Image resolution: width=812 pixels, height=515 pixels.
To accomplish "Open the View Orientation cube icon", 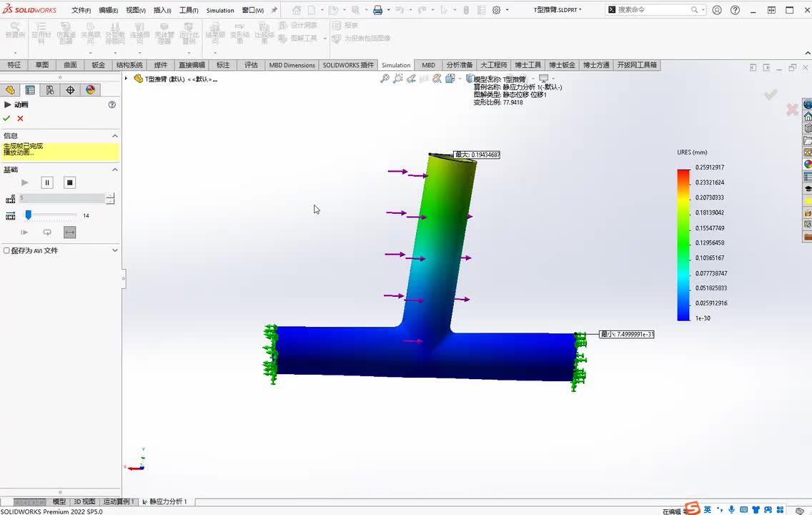I will tap(450, 79).
